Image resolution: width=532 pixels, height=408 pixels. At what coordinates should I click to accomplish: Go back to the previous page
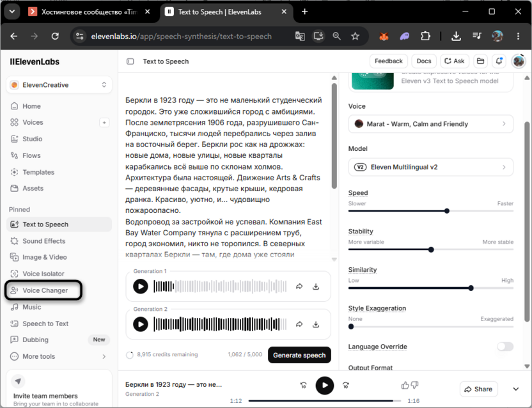[14, 36]
